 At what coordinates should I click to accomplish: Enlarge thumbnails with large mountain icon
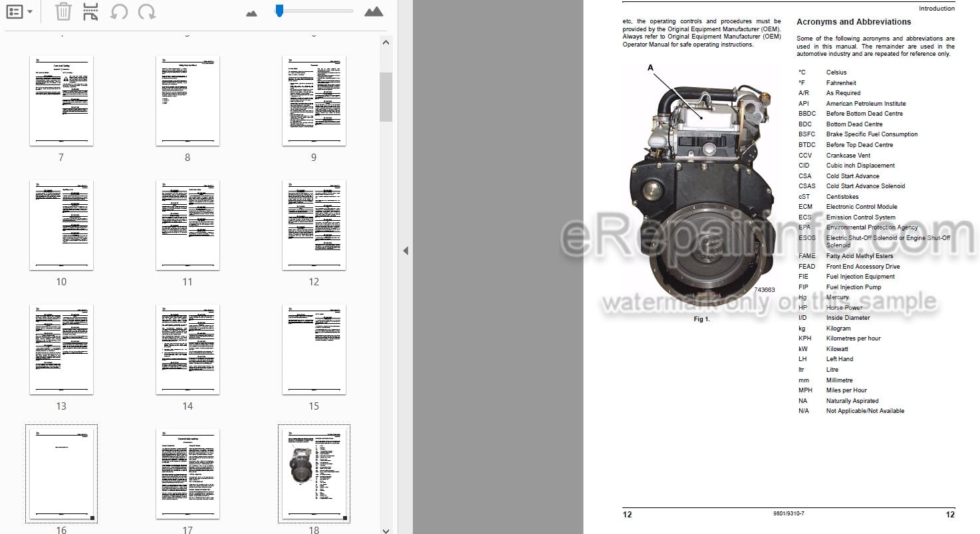click(x=374, y=11)
